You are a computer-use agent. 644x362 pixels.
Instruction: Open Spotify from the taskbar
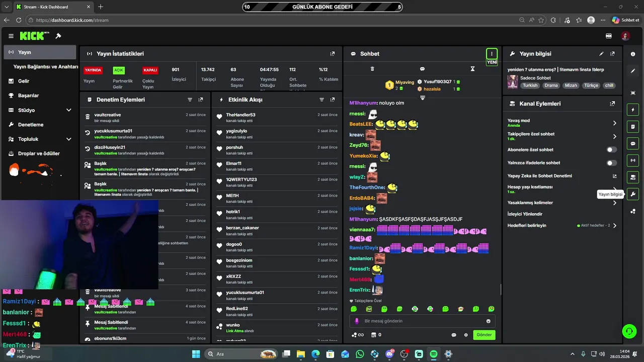pyautogui.click(x=434, y=354)
